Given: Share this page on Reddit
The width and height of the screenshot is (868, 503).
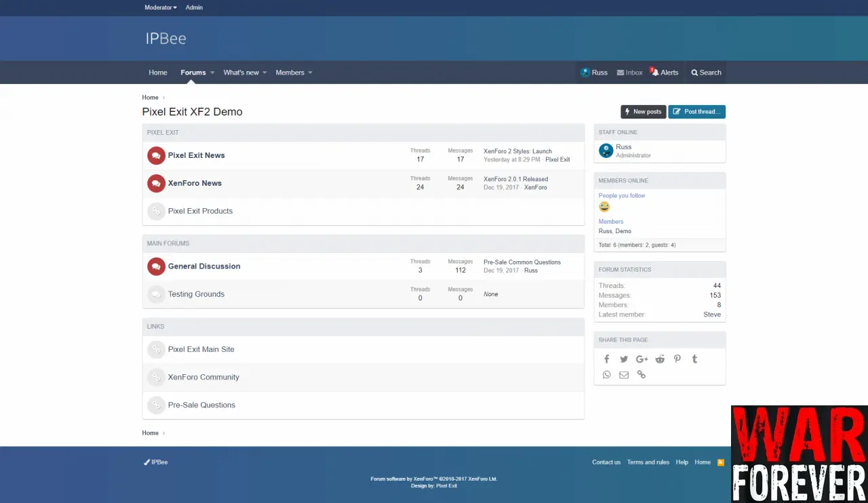Looking at the screenshot, I should pos(660,359).
